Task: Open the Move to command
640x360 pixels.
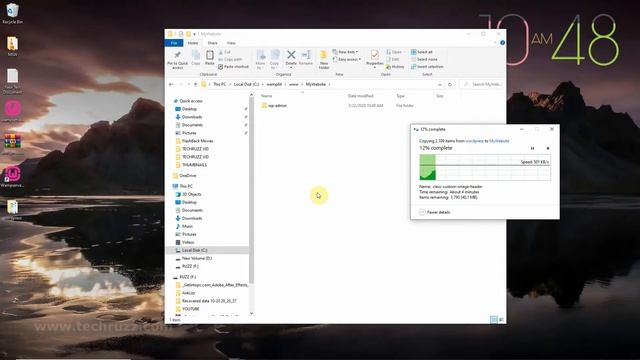Action: [x=260, y=59]
